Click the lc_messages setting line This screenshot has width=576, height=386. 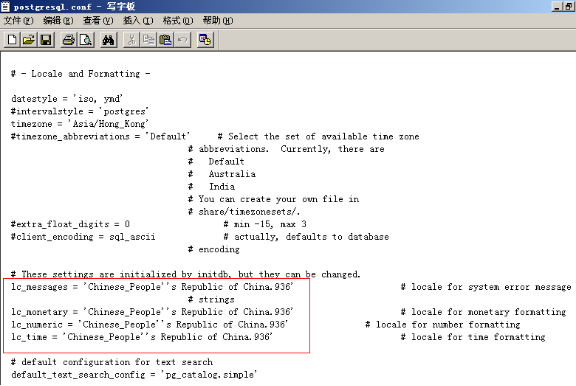(152, 287)
